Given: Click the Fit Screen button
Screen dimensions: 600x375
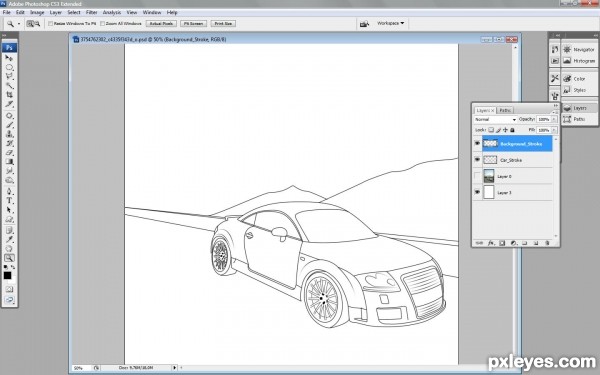Looking at the screenshot, I should click(x=193, y=24).
